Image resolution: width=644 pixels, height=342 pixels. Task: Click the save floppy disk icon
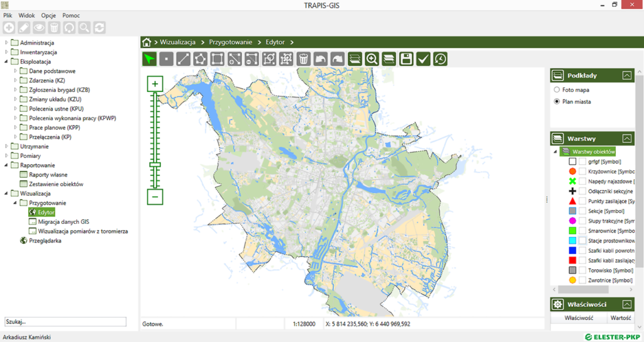406,59
